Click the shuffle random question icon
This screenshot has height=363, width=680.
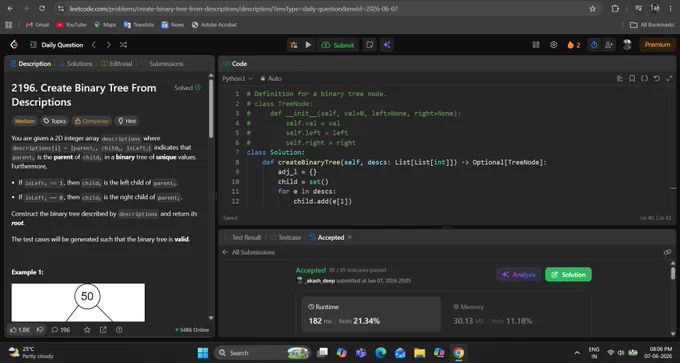point(123,45)
